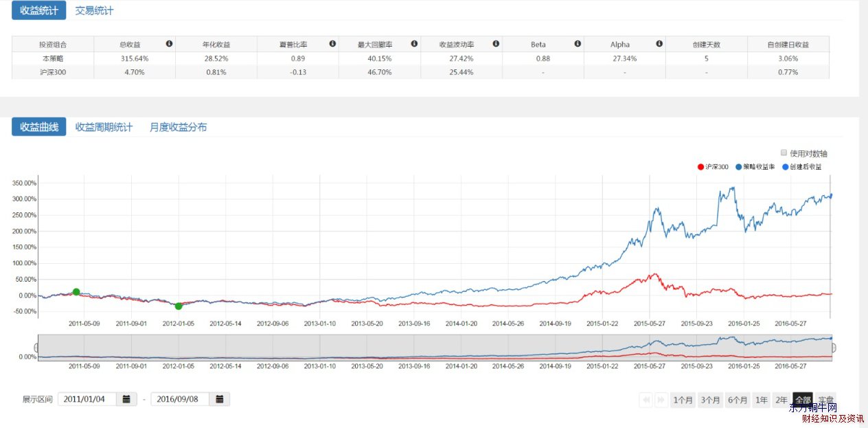Open the 夏普比率 info tooltip icon
This screenshot has width=868, height=428.
point(332,44)
